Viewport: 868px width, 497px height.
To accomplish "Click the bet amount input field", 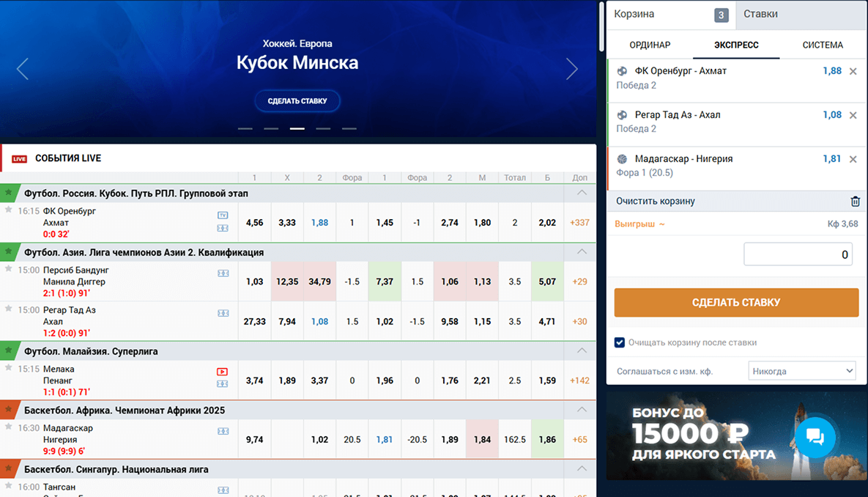I will (x=798, y=254).
